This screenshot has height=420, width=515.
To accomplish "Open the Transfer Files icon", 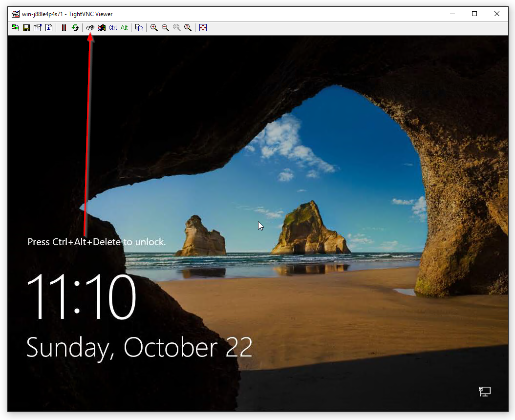I will 139,27.
